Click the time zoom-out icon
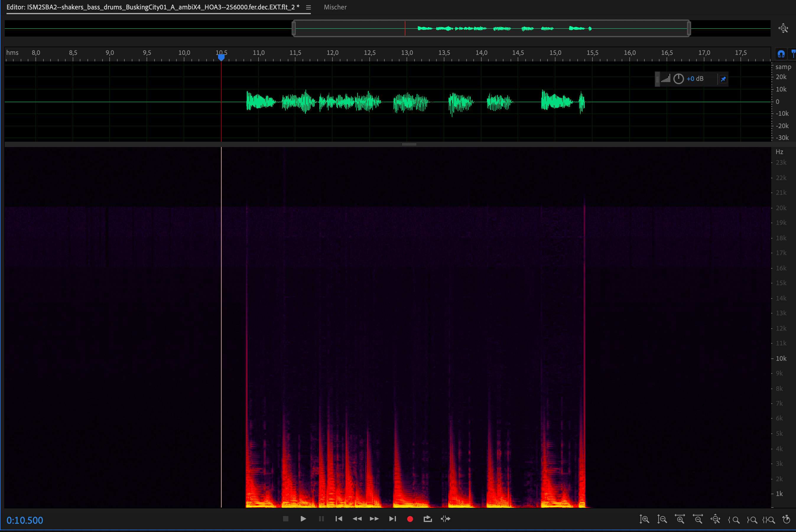796x532 pixels. (x=698, y=519)
